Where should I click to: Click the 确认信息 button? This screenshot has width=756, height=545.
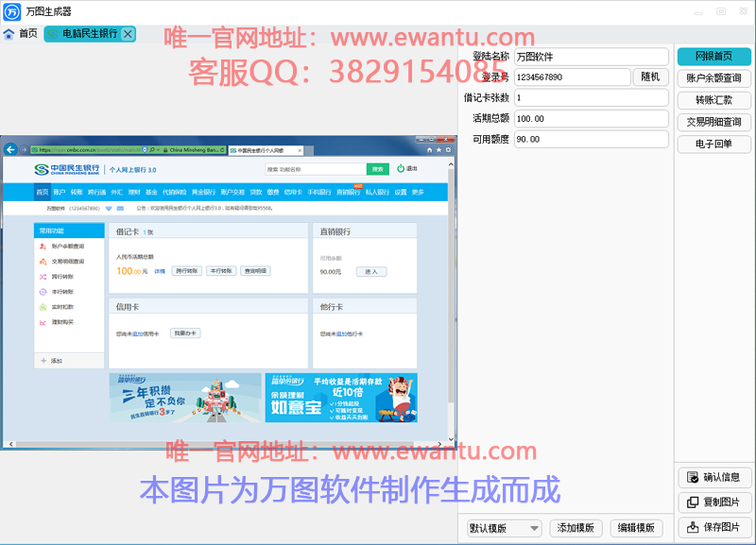tap(714, 478)
